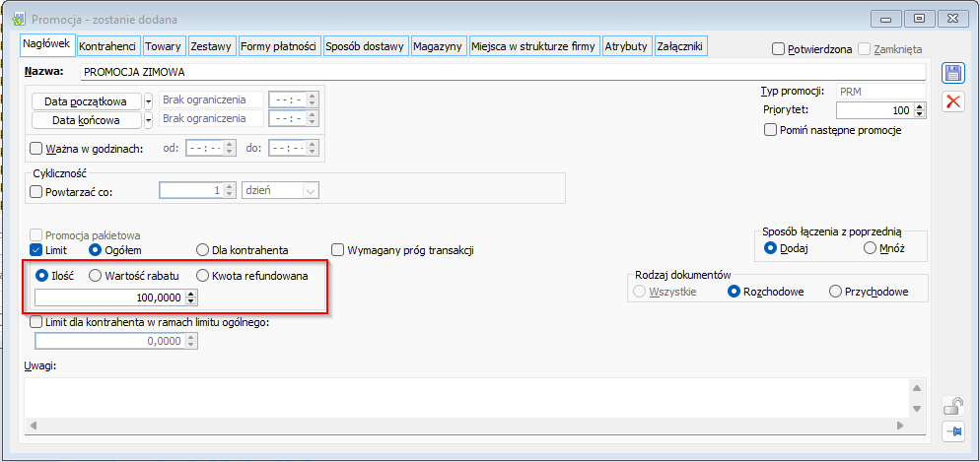The image size is (980, 462).
Task: Select the Sposób dostawy tab
Action: click(365, 46)
